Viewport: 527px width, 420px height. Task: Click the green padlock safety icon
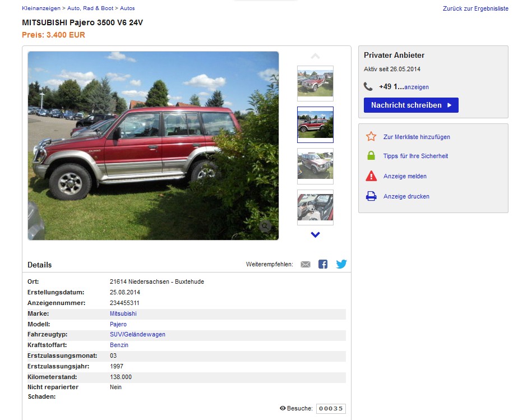pos(371,155)
